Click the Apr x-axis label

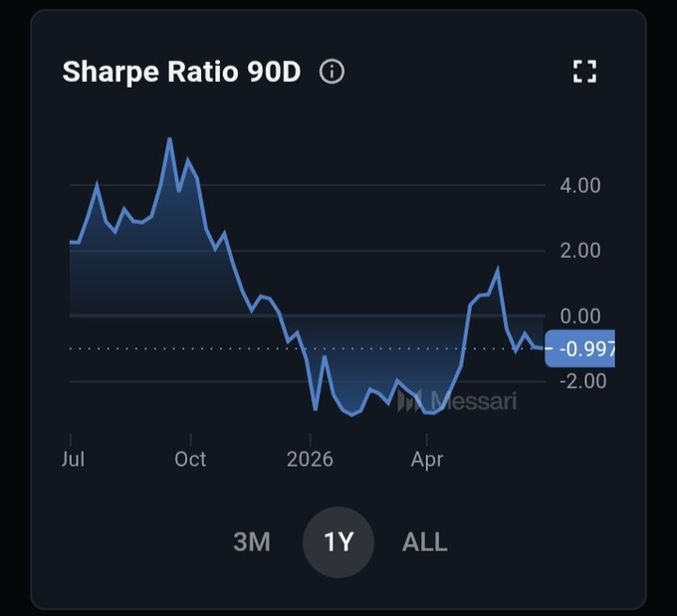427,460
